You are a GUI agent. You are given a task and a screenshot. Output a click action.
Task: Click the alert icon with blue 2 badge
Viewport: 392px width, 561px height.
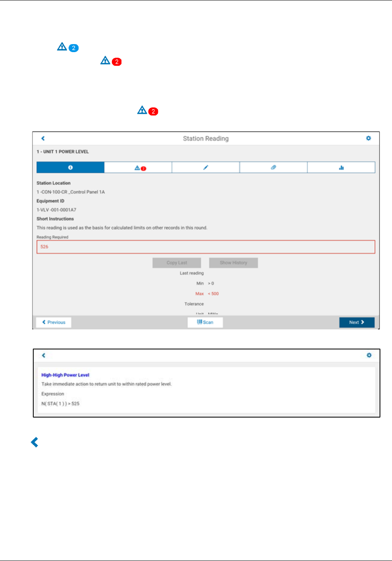click(x=68, y=47)
